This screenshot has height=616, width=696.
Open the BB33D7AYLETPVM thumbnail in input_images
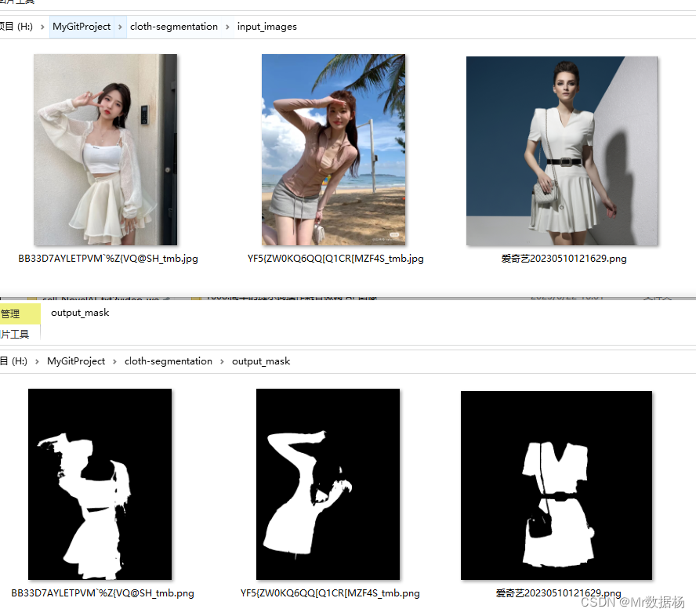coord(105,149)
